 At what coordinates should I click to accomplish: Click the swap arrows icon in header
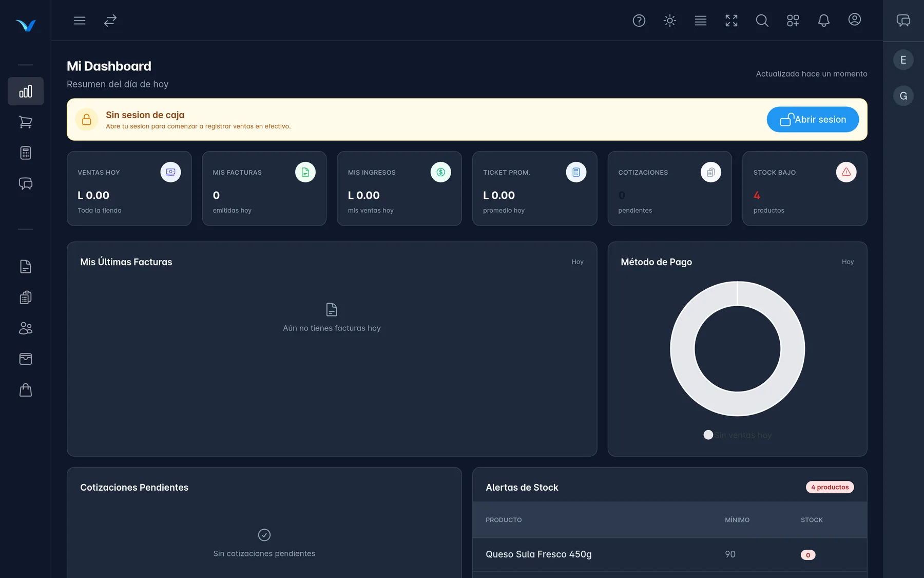[110, 21]
